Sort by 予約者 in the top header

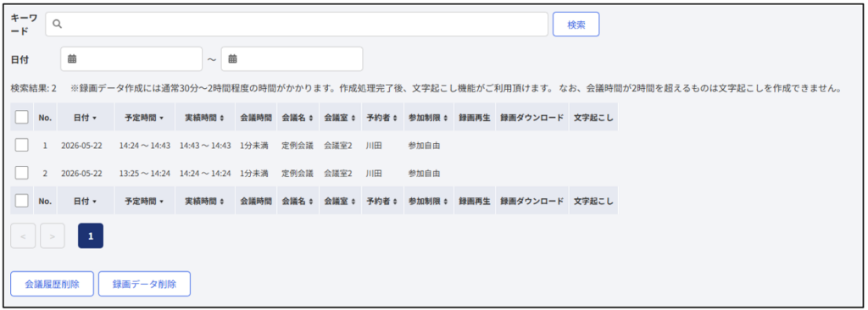[x=382, y=118]
